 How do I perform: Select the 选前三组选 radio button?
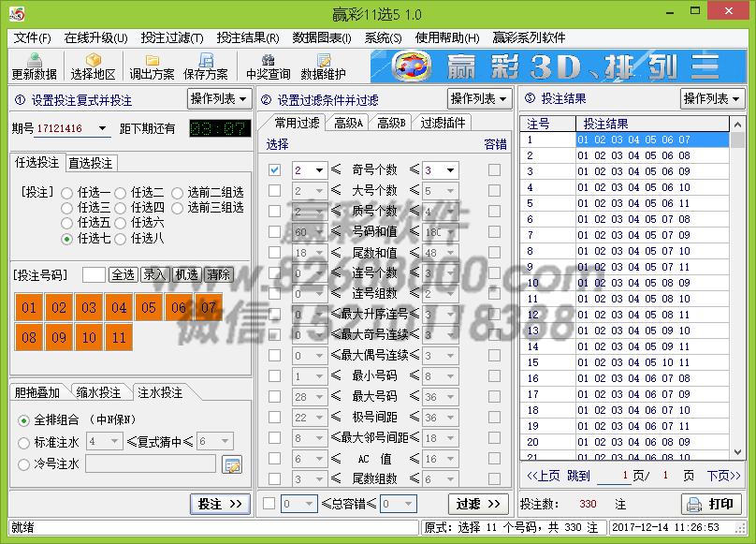pyautogui.click(x=178, y=209)
